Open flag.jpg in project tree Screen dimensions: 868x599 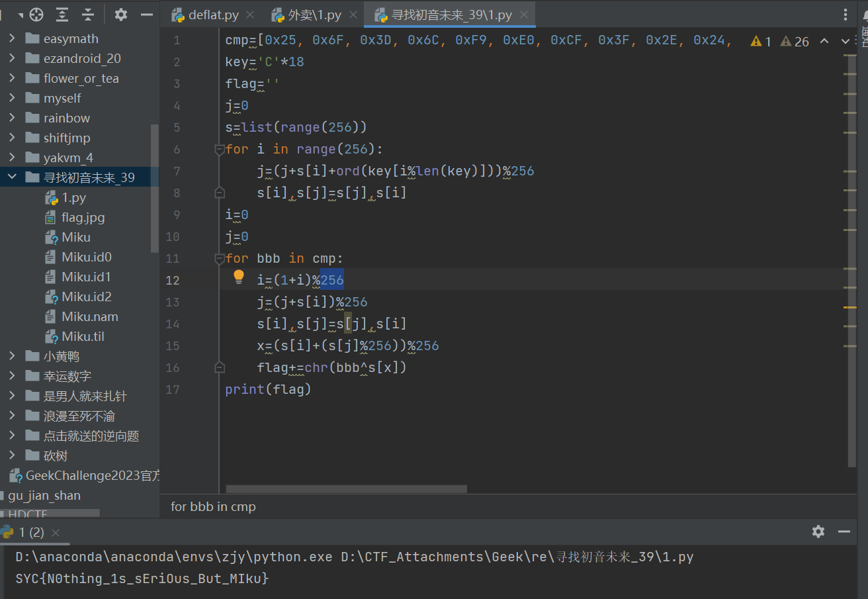[83, 217]
